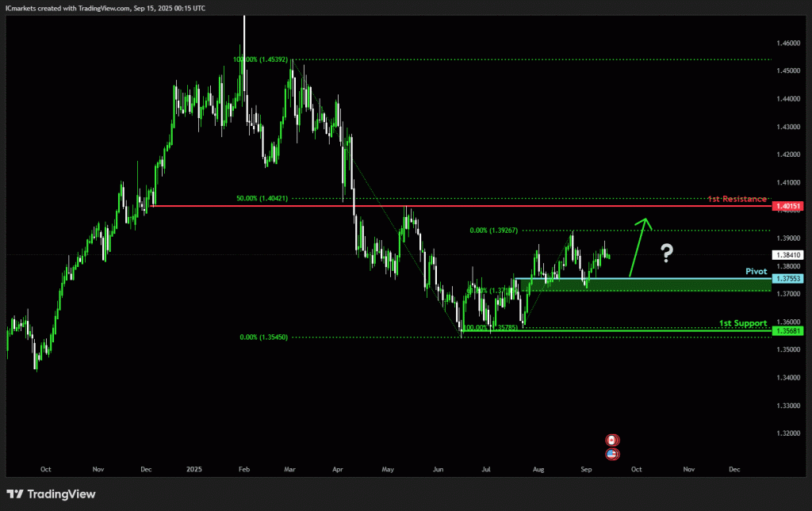The width and height of the screenshot is (812, 511).
Task: Click the Pivot label text
Action: tap(756, 271)
